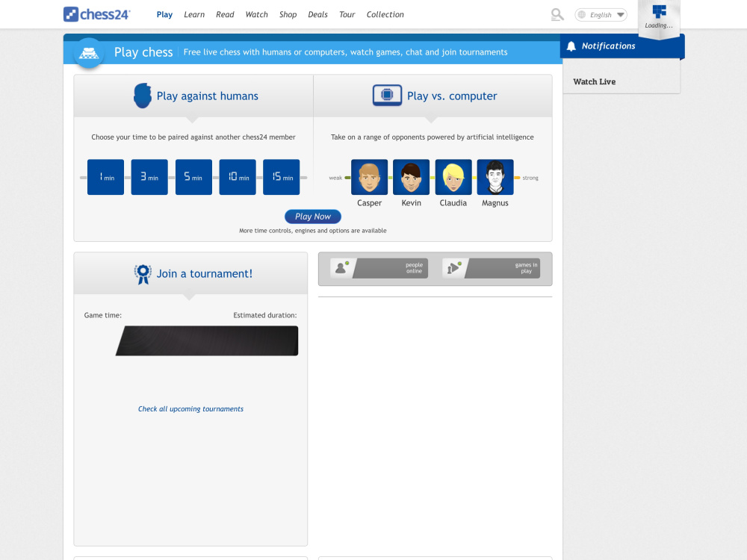The image size is (747, 560).
Task: Click the Game time label
Action: [x=103, y=315]
